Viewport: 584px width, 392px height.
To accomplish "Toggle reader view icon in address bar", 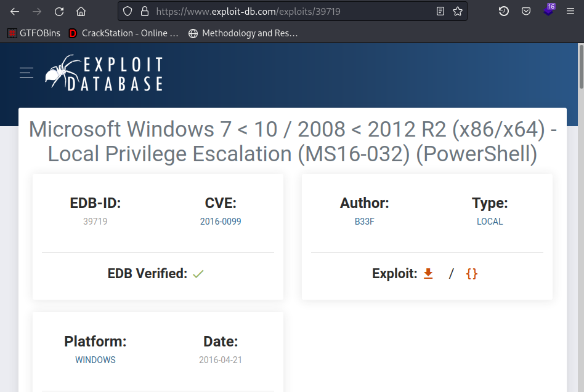I will 440,12.
